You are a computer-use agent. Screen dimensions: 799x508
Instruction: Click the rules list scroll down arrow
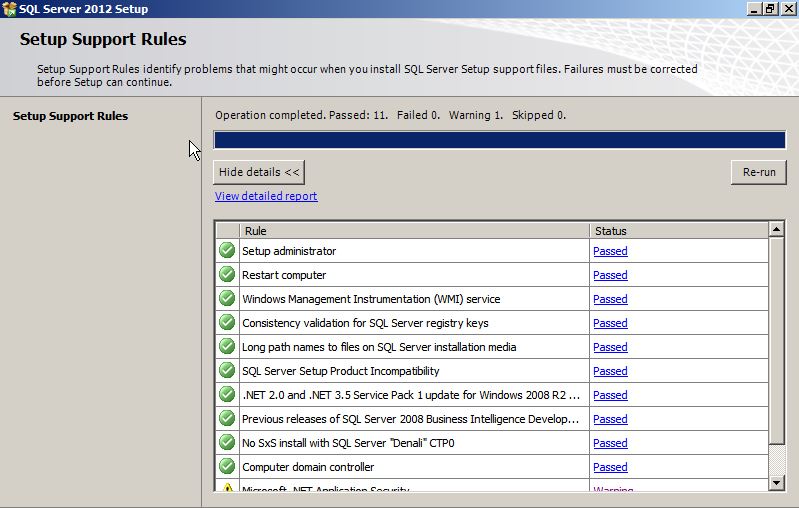click(776, 482)
